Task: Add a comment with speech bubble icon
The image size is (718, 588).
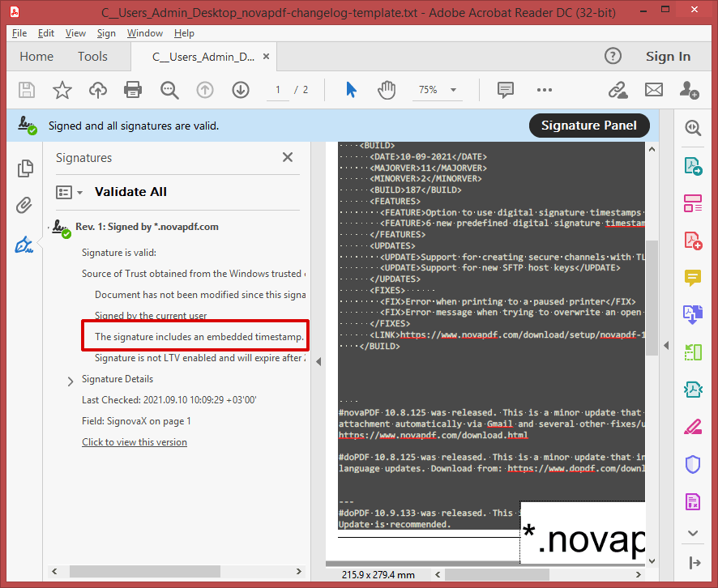Action: click(x=506, y=90)
